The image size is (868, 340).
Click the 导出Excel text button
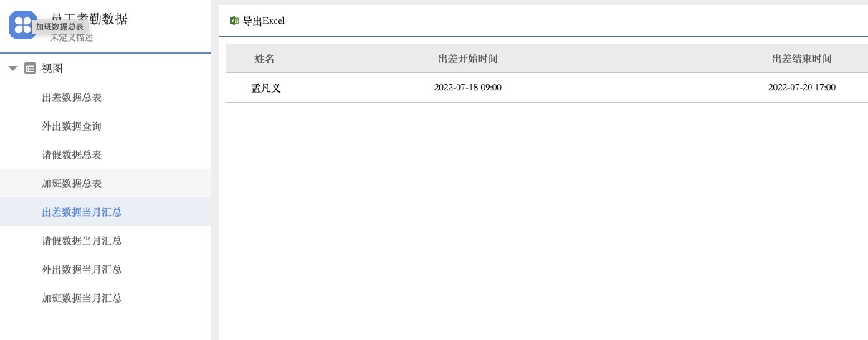[264, 21]
